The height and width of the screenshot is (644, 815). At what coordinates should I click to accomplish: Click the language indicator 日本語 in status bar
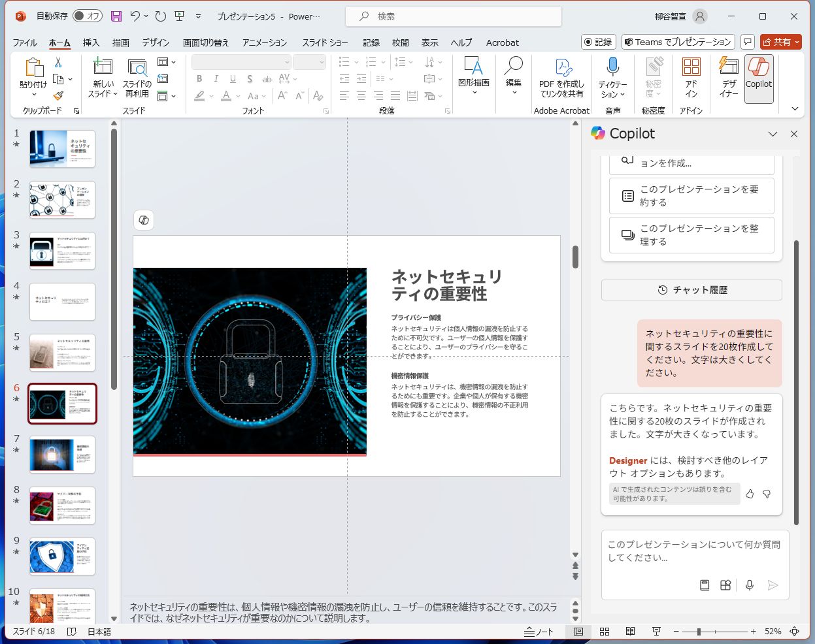[99, 632]
